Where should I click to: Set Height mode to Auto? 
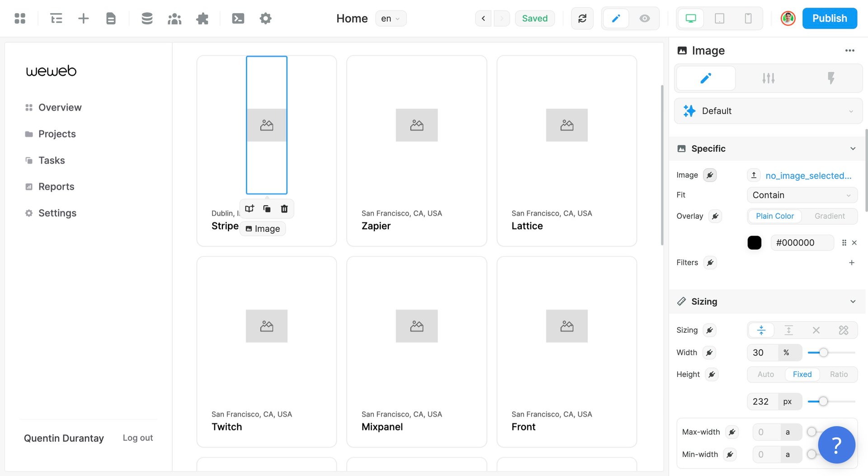[766, 374]
